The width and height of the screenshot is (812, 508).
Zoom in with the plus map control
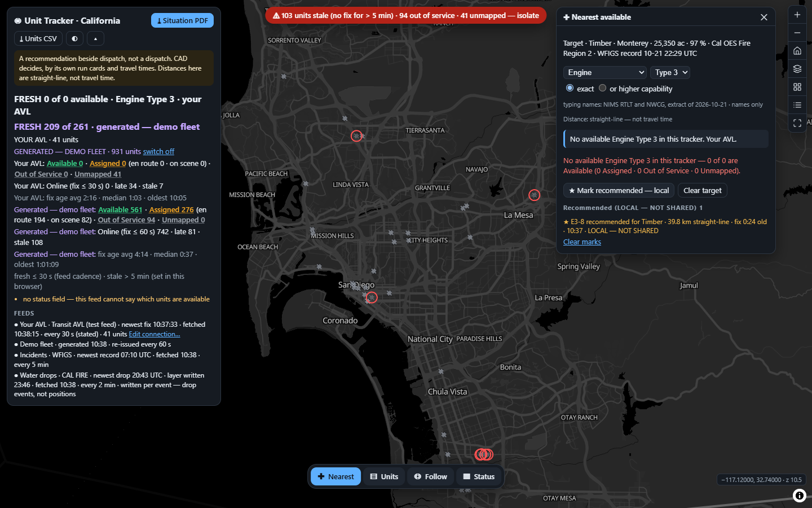(x=797, y=15)
